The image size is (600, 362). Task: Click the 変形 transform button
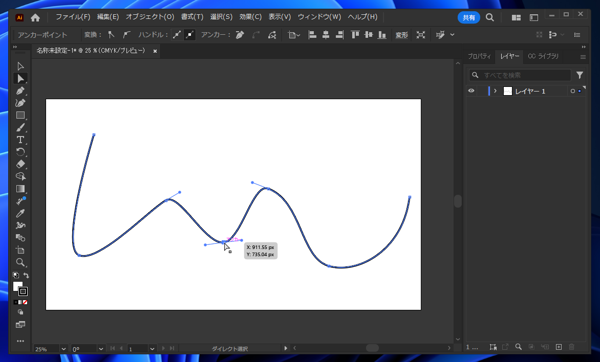(401, 35)
